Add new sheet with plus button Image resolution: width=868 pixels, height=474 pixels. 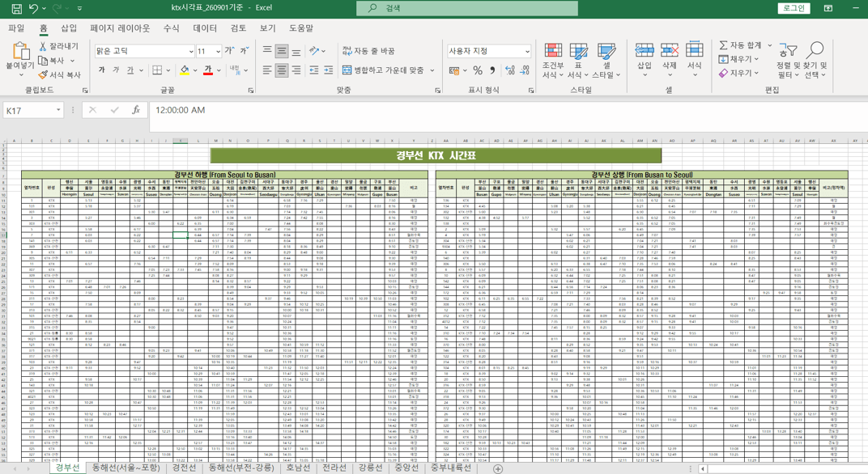point(498,469)
